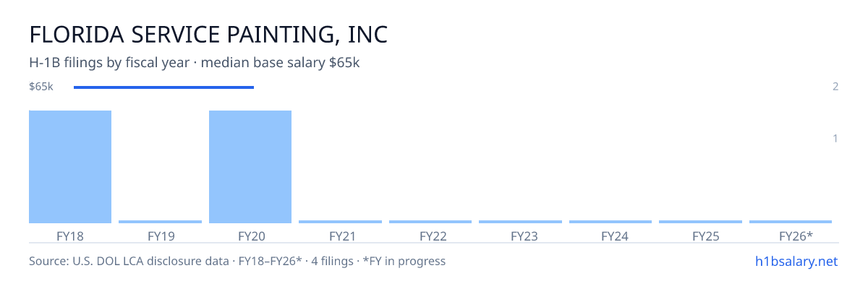Click the right axis value 1
This screenshot has width=868, height=289.
pos(835,138)
